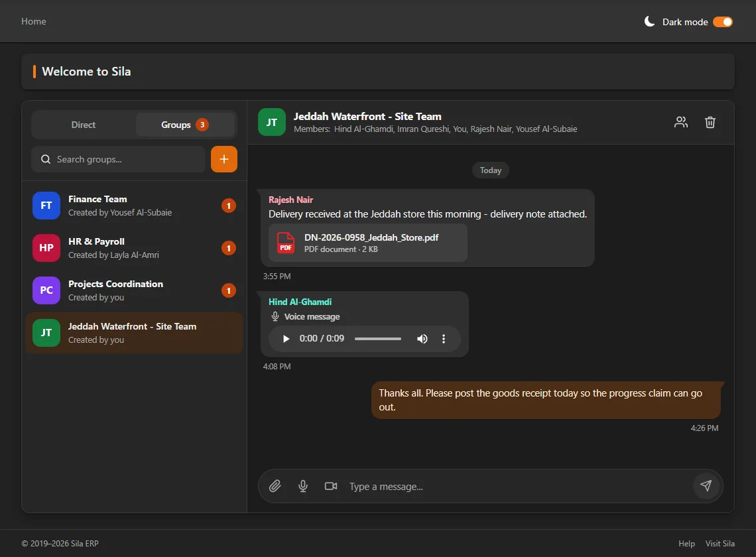Screen dimensions: 756x557
Task: Delete group with the trash icon
Action: coord(710,123)
